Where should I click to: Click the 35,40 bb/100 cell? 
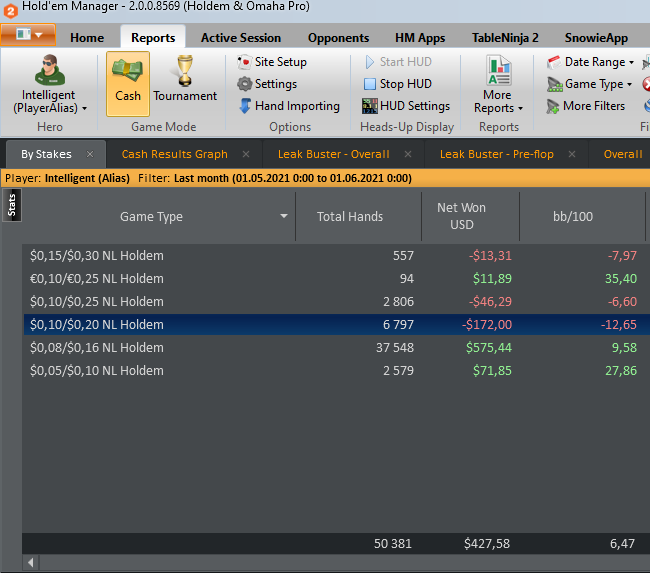tap(621, 279)
